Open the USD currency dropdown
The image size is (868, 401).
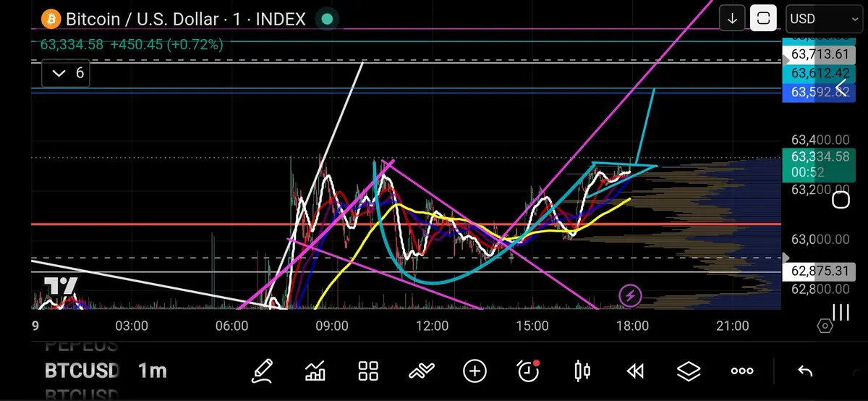(822, 19)
